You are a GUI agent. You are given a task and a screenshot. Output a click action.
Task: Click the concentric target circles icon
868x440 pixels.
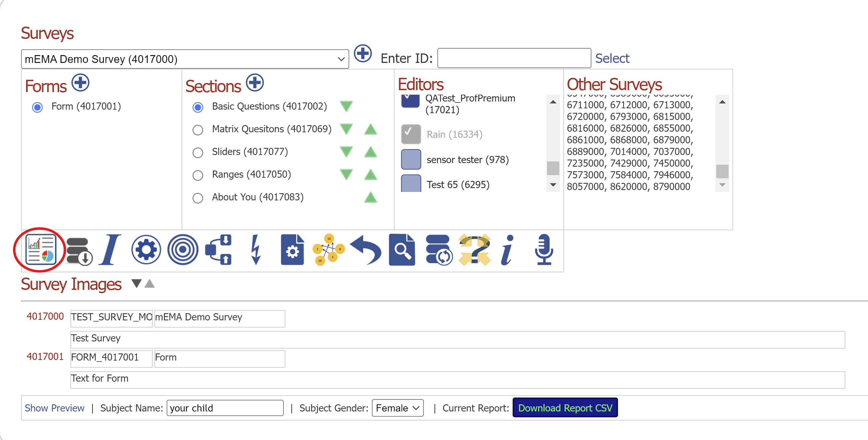[183, 250]
